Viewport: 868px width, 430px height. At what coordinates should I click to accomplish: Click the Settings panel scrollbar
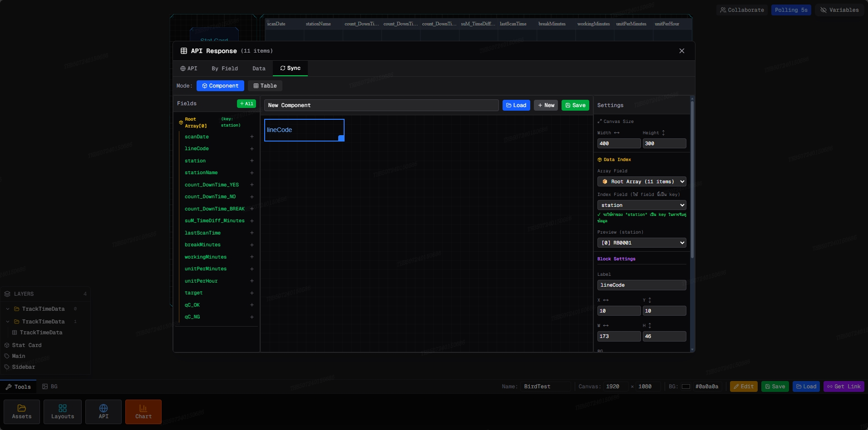(692, 179)
